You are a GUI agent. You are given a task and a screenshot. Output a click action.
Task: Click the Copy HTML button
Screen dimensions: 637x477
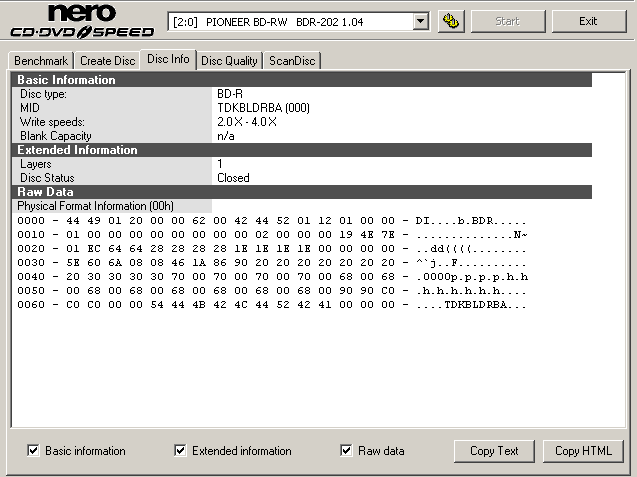pyautogui.click(x=583, y=451)
